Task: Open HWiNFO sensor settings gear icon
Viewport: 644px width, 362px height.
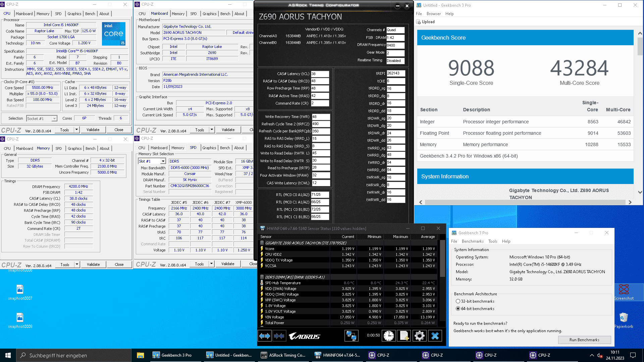Action: [x=419, y=336]
